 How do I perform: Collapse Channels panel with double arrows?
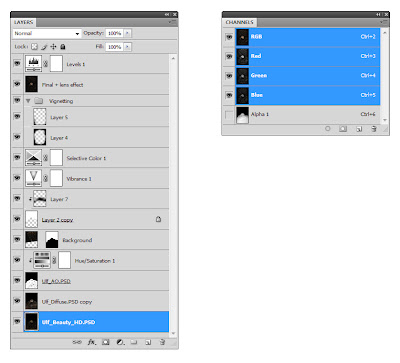click(x=378, y=15)
